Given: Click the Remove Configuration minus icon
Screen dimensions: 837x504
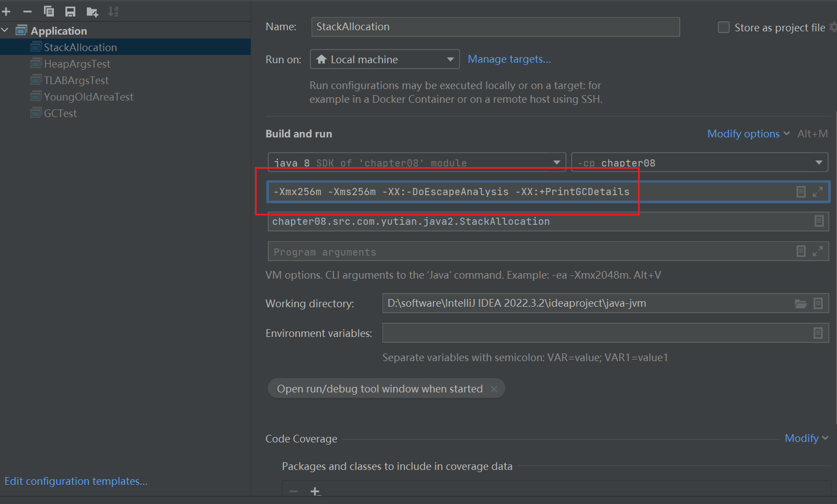Looking at the screenshot, I should click(27, 11).
